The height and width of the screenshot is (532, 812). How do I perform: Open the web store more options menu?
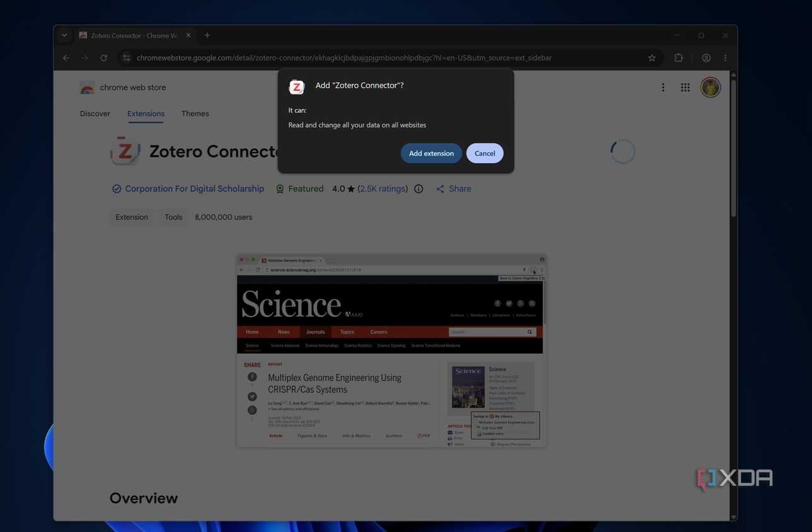(x=663, y=88)
